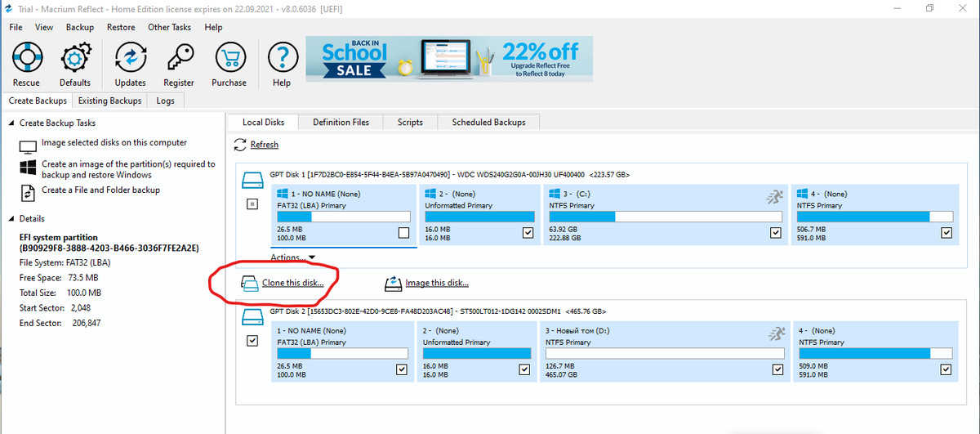
Task: Toggle Disk 2 partition 3 (D:) checkbox
Action: [x=776, y=370]
